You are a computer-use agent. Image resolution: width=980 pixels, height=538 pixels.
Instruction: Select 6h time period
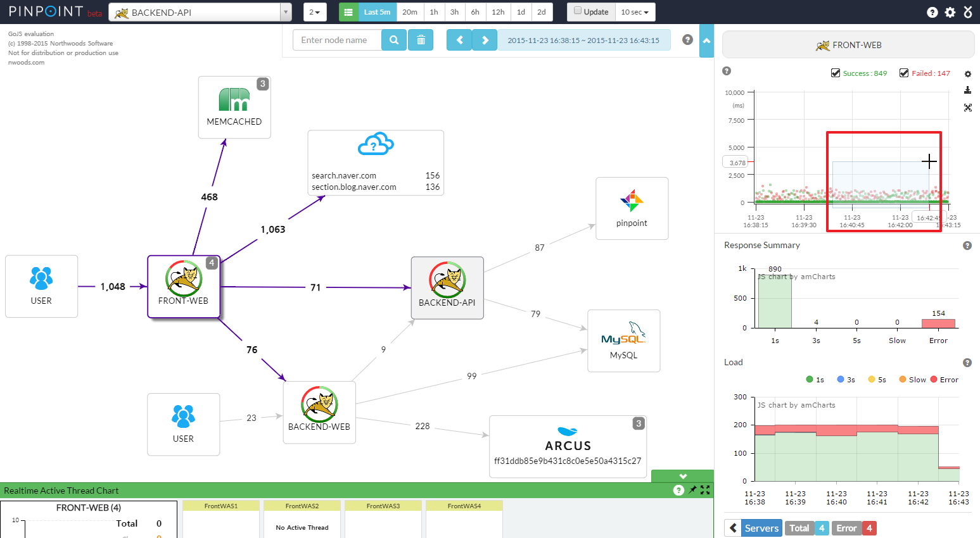tap(475, 12)
